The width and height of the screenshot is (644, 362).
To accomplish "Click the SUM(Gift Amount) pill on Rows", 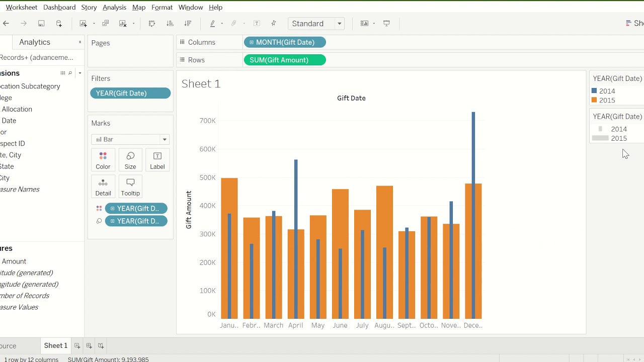I will point(285,60).
